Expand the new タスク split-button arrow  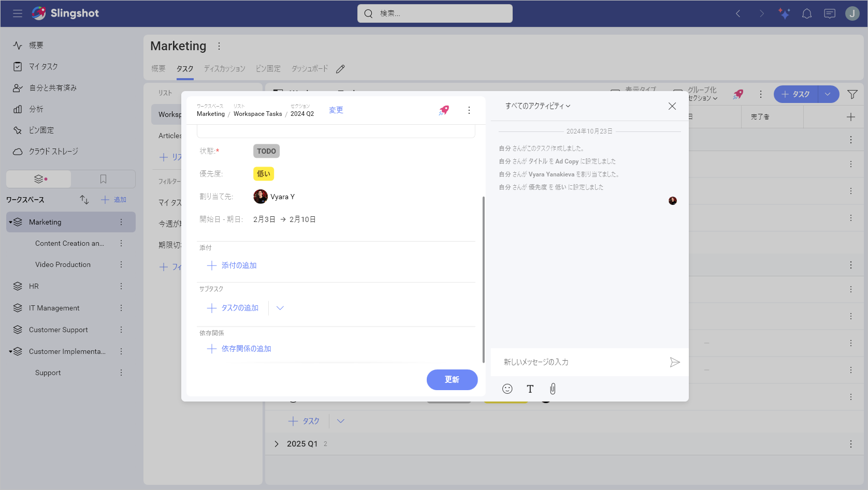click(x=828, y=94)
